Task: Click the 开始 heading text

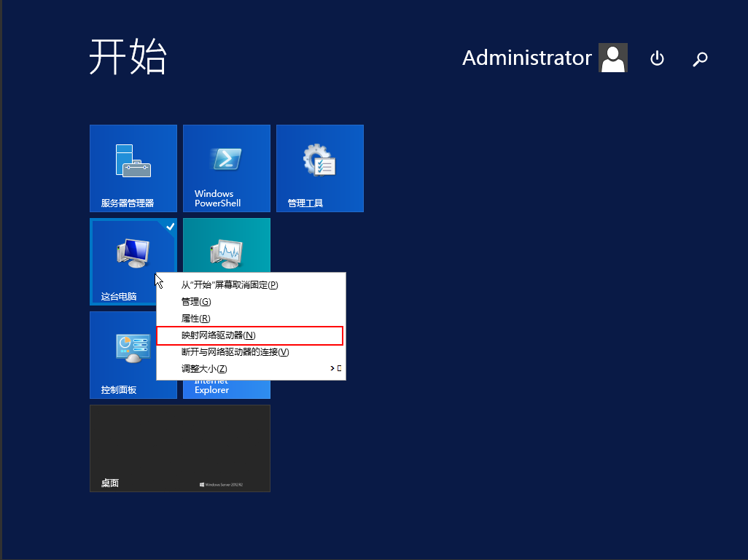Action: click(128, 57)
